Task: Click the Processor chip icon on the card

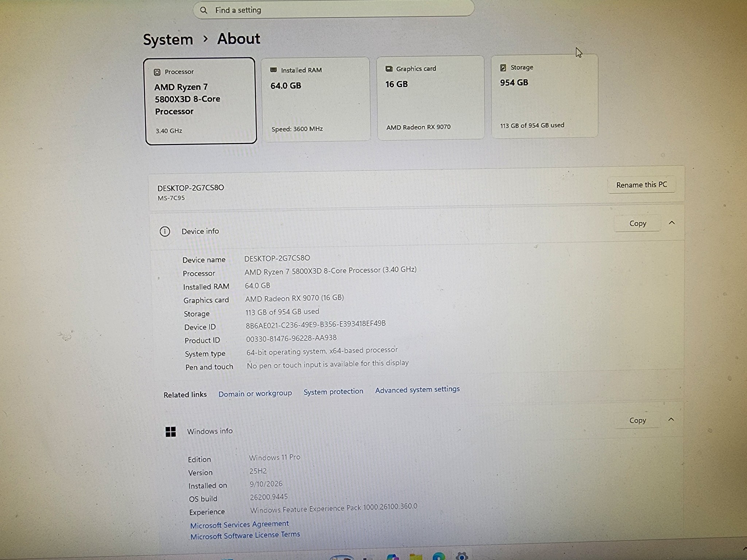Action: [157, 72]
